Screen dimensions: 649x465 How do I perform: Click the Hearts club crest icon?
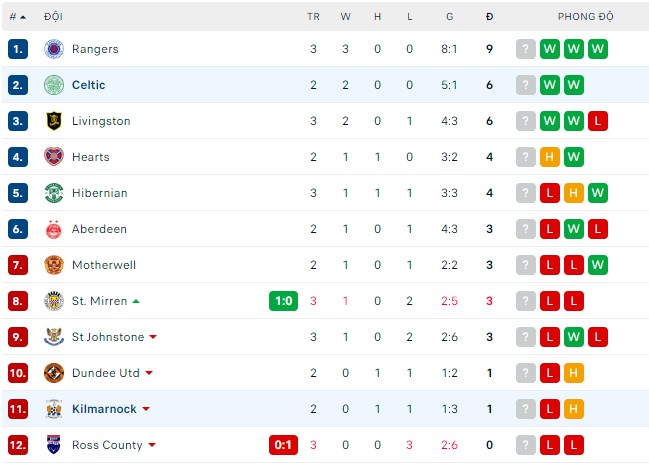54,157
